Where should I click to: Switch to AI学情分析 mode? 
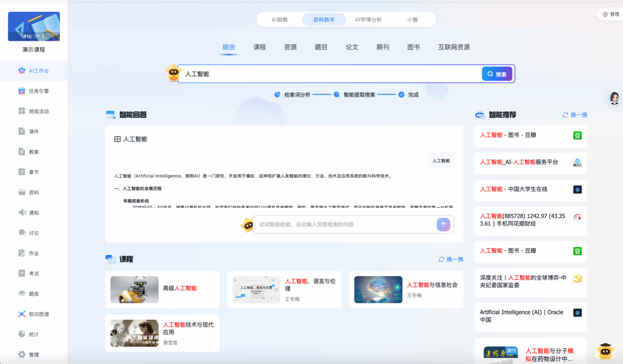[x=368, y=20]
